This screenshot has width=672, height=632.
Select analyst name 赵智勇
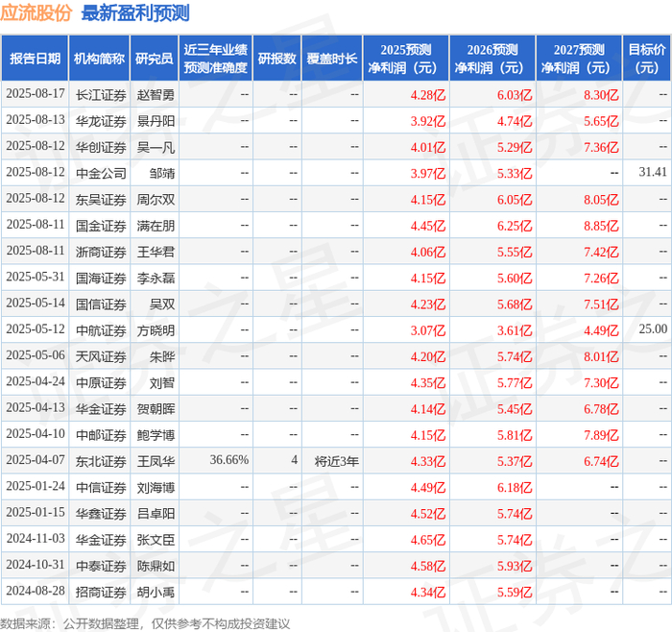tap(156, 95)
